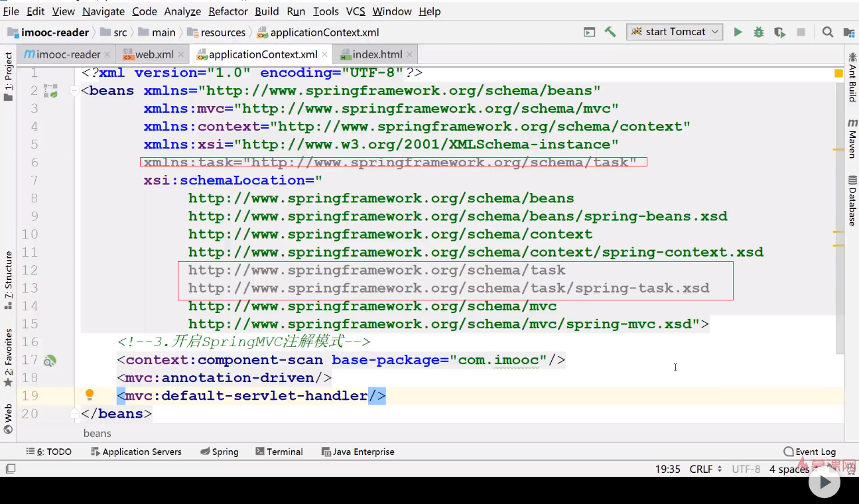This screenshot has width=859, height=504.
Task: Open the 6: TODO tool window
Action: point(49,452)
